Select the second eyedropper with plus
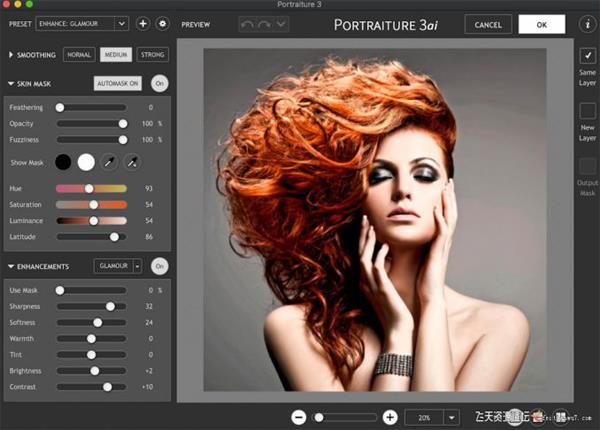The height and width of the screenshot is (430, 600). (x=132, y=162)
